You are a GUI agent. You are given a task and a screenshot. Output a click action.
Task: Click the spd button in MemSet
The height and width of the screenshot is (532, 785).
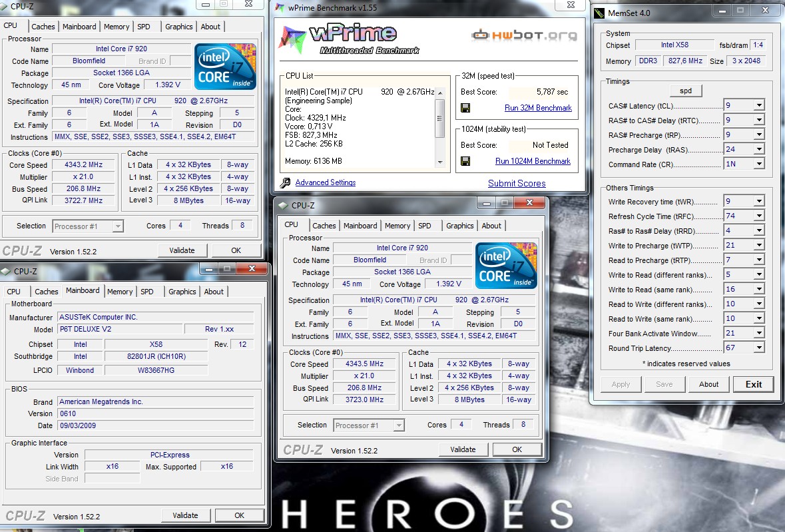click(x=686, y=91)
